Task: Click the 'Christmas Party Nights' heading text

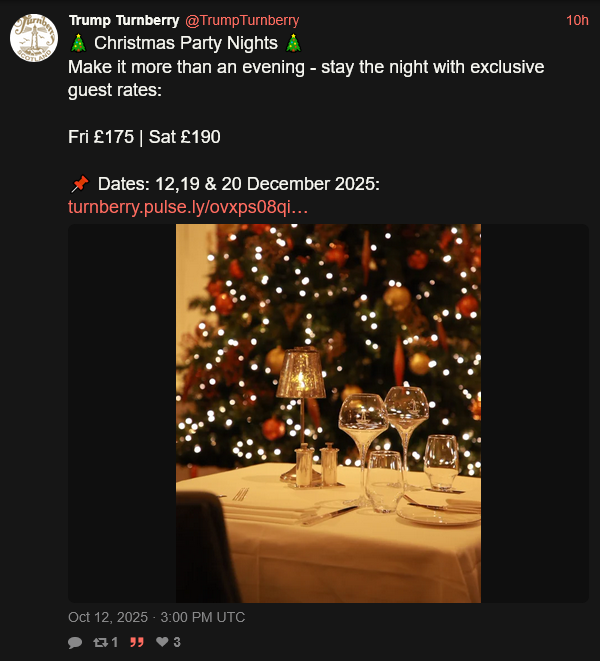Action: tap(186, 43)
